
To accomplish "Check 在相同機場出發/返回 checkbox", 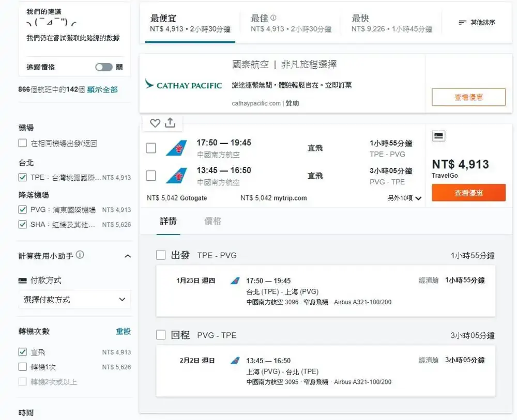I will click(x=22, y=143).
